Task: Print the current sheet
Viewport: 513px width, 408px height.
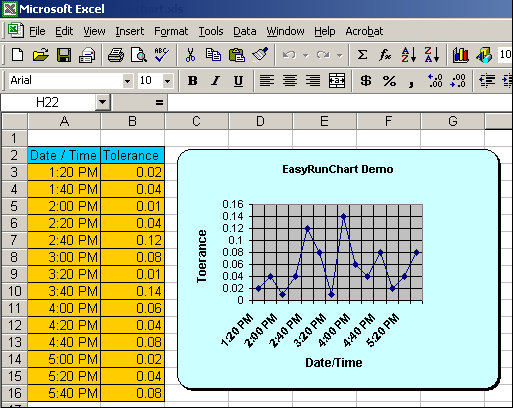Action: [116, 55]
